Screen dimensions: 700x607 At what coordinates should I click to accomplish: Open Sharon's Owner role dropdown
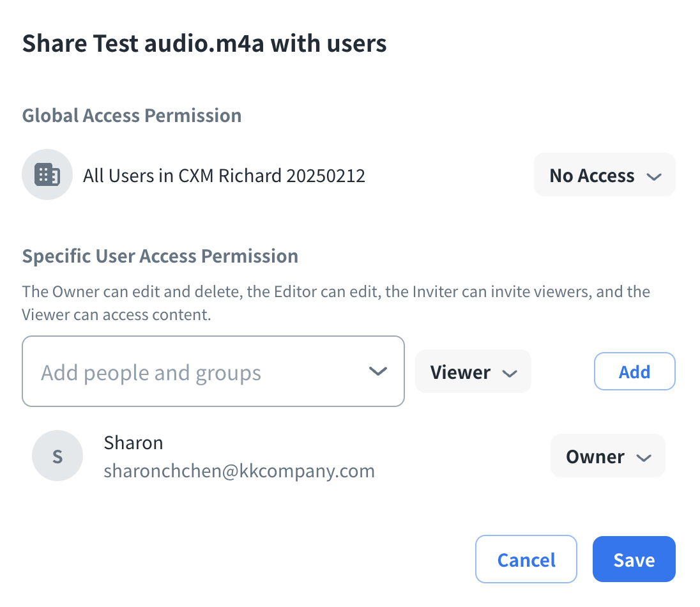pos(607,456)
